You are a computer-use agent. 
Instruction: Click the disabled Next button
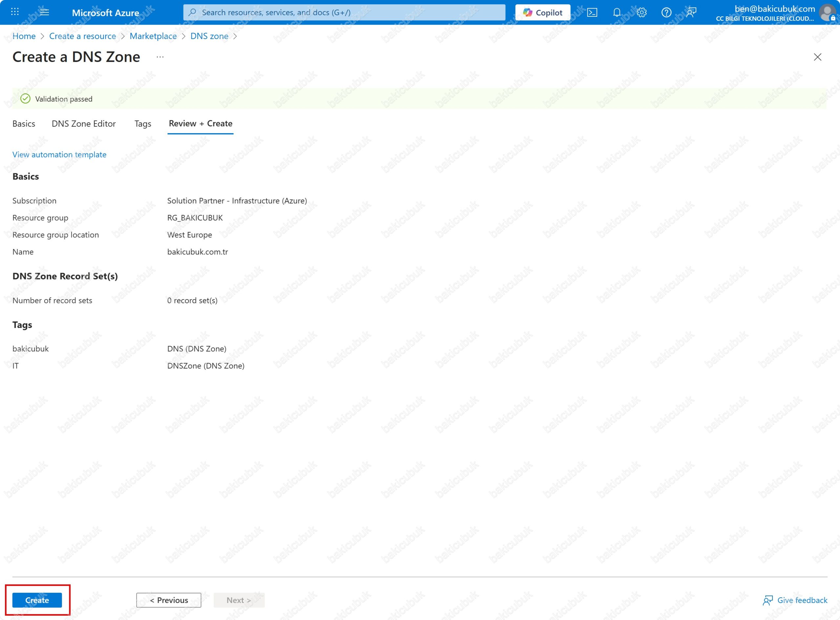[239, 600]
